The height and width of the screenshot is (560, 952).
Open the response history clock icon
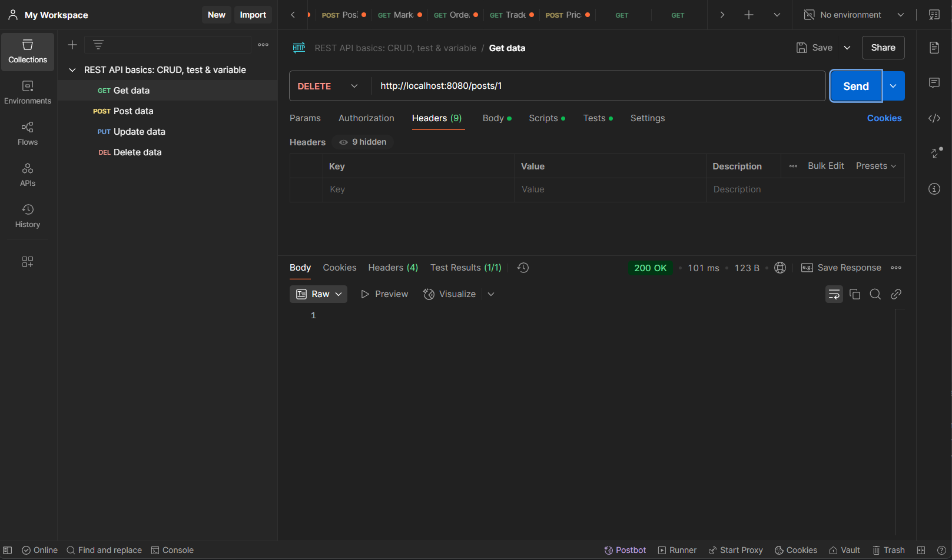[523, 268]
